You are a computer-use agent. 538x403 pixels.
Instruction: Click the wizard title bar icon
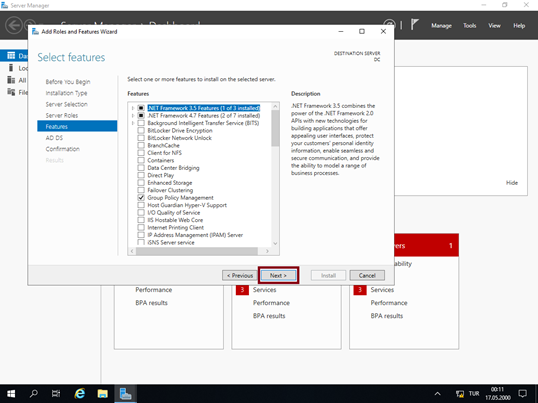[35, 32]
